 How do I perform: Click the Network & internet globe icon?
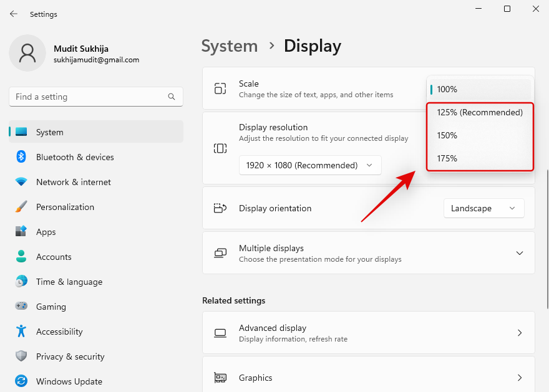[21, 182]
